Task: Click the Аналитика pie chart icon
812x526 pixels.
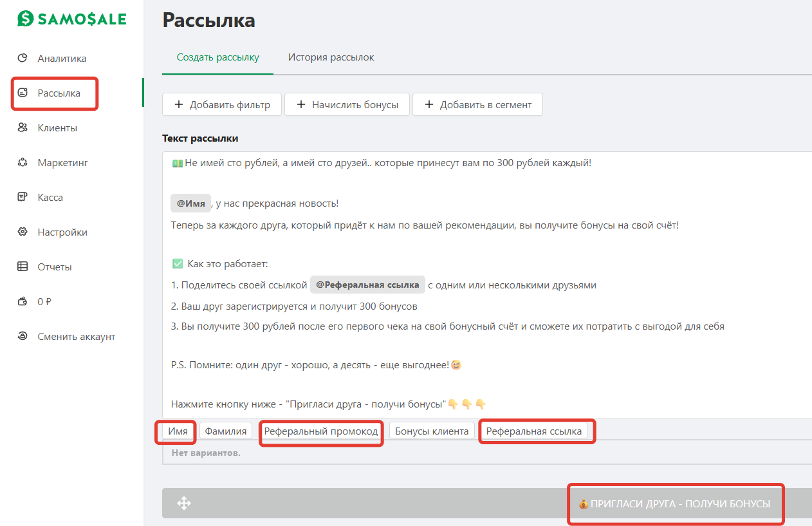Action: 23,58
